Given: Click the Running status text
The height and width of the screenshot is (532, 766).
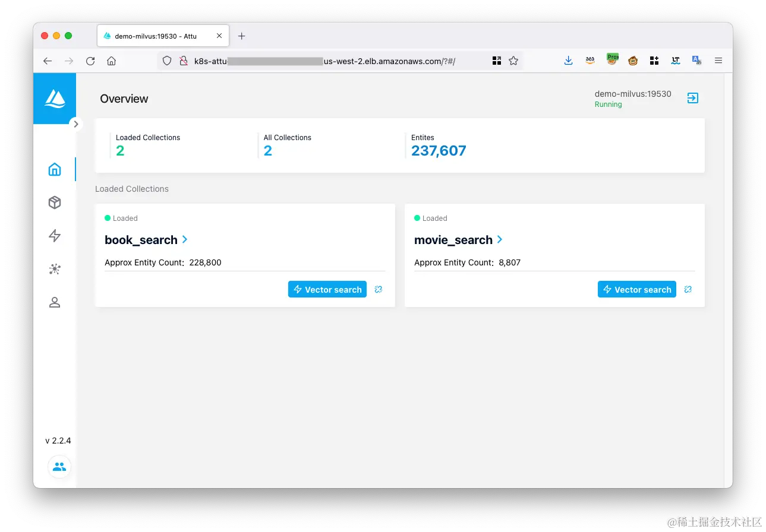Looking at the screenshot, I should [608, 104].
